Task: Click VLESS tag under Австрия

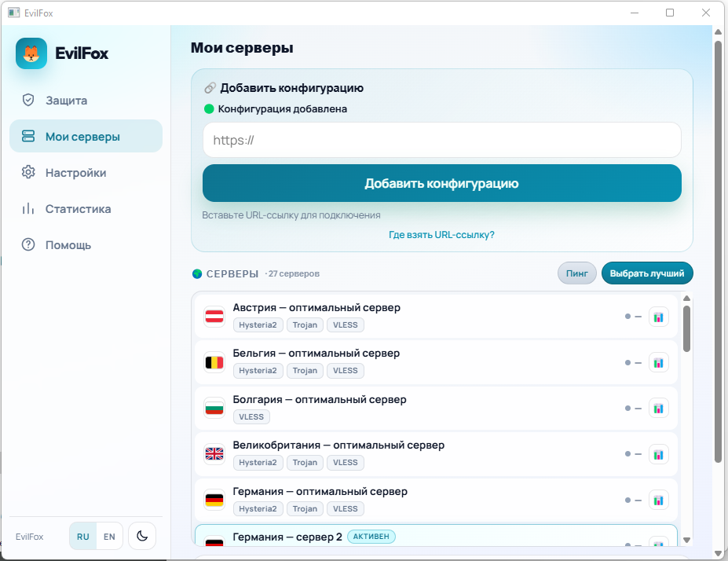Action: [x=345, y=325]
